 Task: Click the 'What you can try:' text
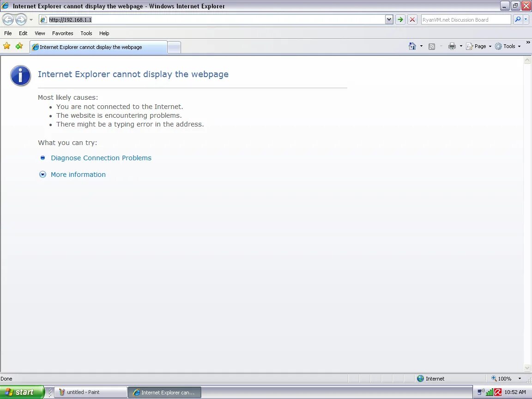(67, 143)
